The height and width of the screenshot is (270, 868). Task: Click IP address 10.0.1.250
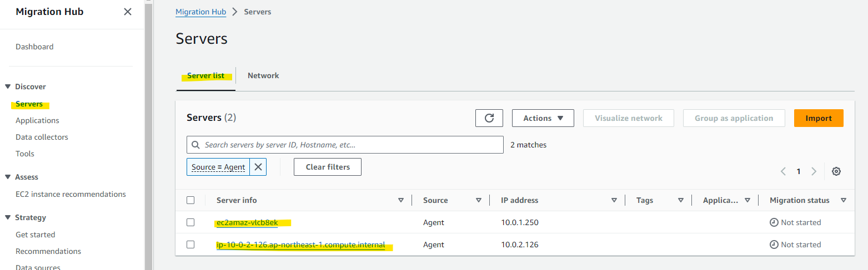point(520,222)
